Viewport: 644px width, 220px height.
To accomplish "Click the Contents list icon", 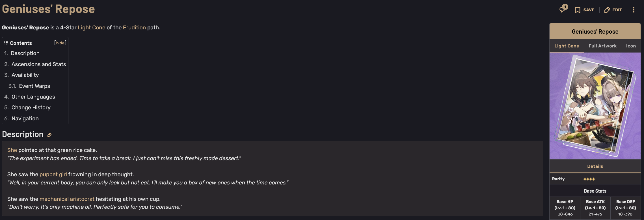I will (6, 43).
